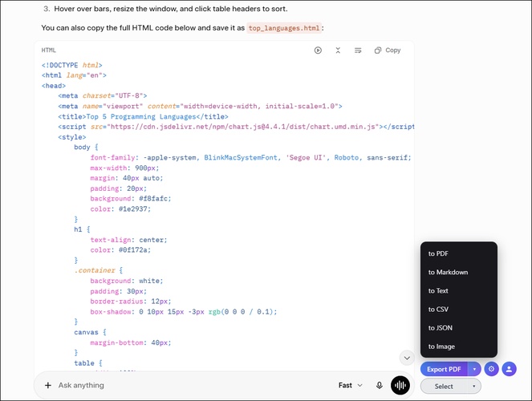Click the Select button
532x401 pixels.
pyautogui.click(x=444, y=386)
